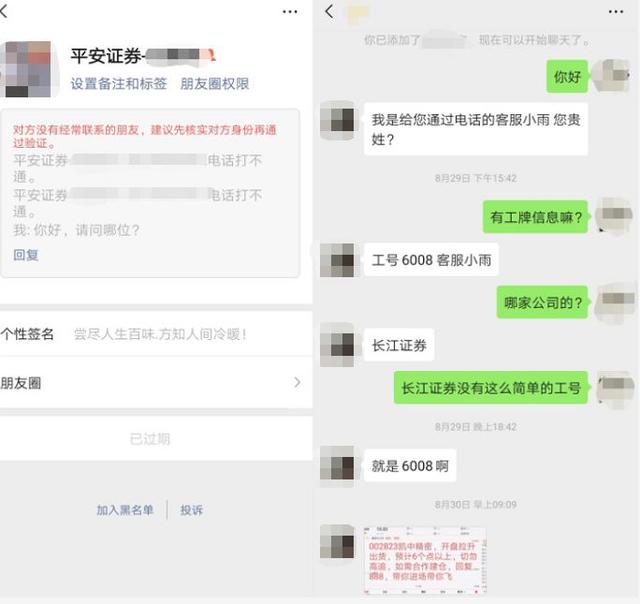Tap sender avatar beside 长江证券 message
This screenshot has height=604, width=640.
pyautogui.click(x=337, y=345)
